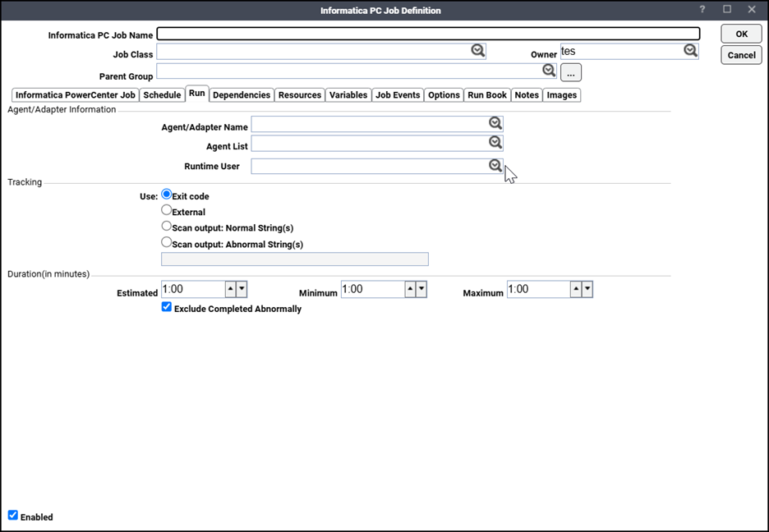Select the Run tab
The height and width of the screenshot is (532, 769).
(196, 93)
